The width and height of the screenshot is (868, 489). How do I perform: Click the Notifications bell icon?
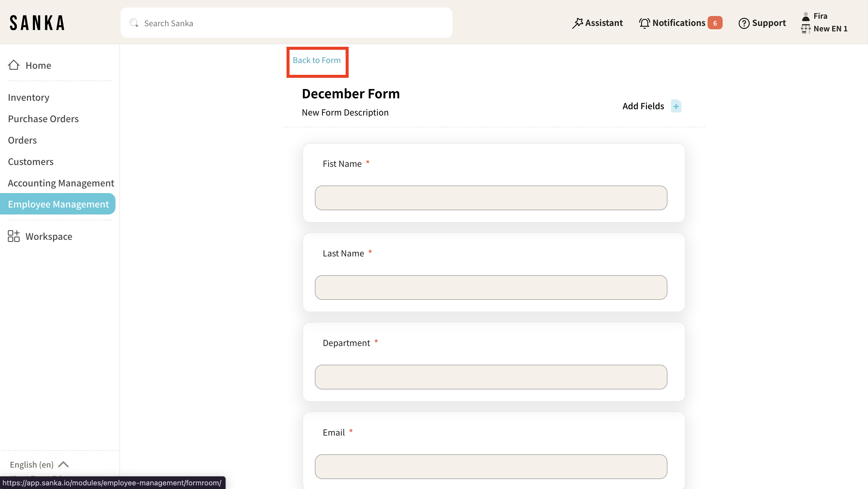[644, 23]
